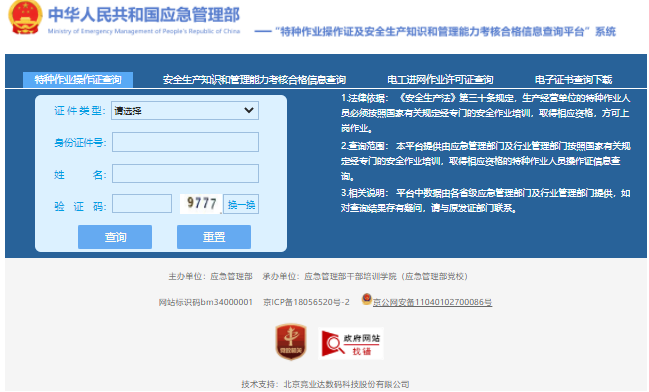Screen dimensions: 649x392
Task: Switch to 特种作业操作证查询 tab
Action: 78,79
